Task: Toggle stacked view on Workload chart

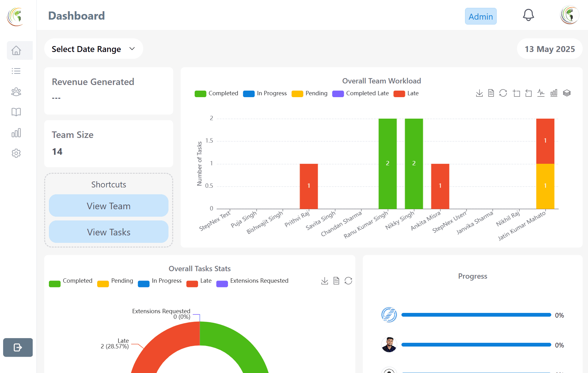Action: pos(567,93)
